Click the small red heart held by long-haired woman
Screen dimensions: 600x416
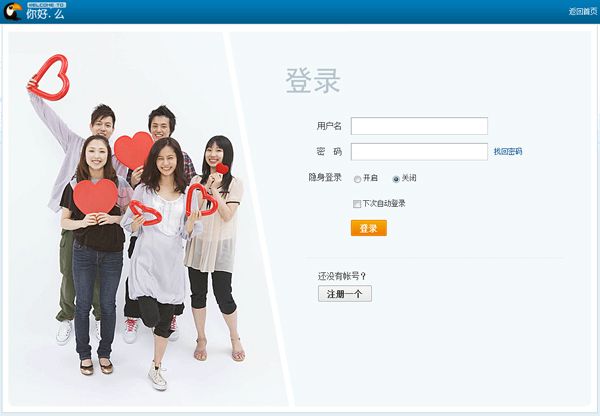coord(222,168)
